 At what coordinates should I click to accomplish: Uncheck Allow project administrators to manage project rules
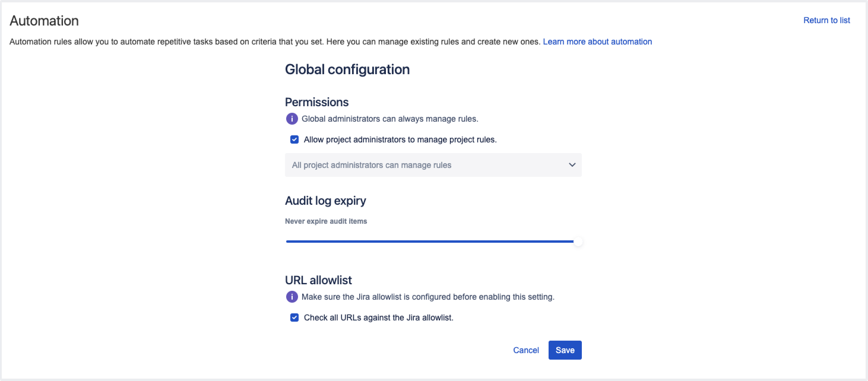(294, 139)
